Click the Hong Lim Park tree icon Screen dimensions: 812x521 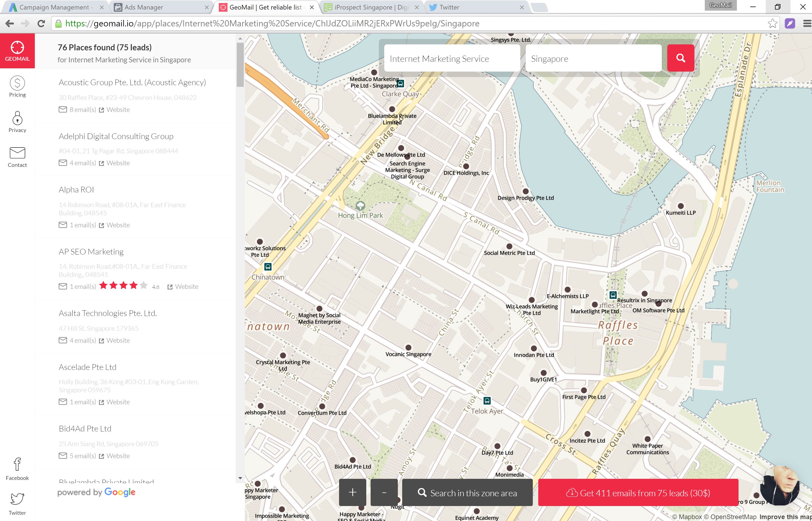[360, 205]
